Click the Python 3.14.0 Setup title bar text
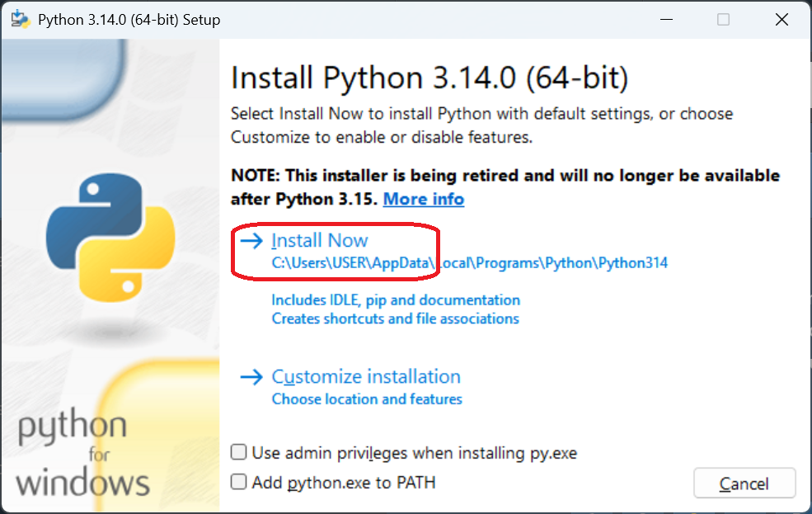Image resolution: width=812 pixels, height=514 pixels. click(x=129, y=19)
